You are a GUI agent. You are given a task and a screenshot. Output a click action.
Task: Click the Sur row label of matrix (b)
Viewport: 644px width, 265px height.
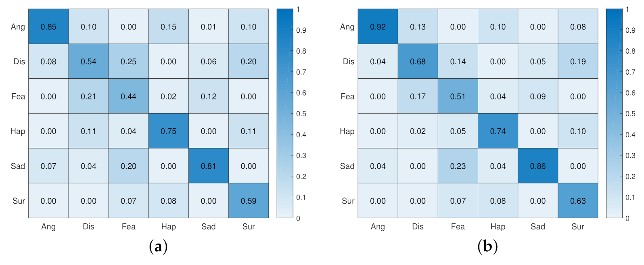pyautogui.click(x=348, y=201)
